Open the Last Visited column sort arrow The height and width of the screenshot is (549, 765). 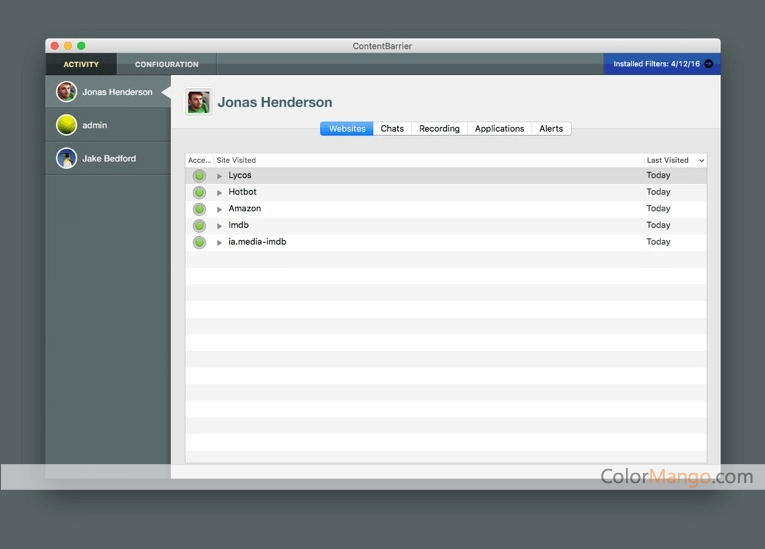[x=701, y=161]
